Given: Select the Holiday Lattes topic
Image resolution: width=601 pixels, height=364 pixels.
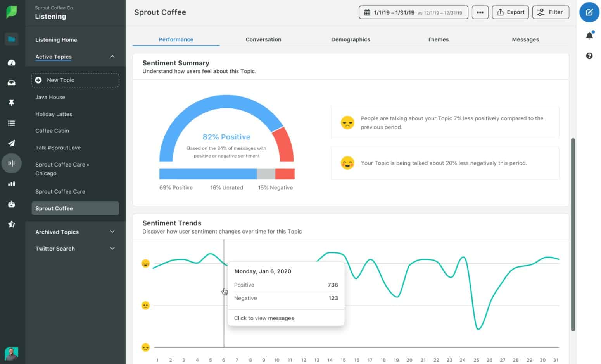Looking at the screenshot, I should 54,114.
